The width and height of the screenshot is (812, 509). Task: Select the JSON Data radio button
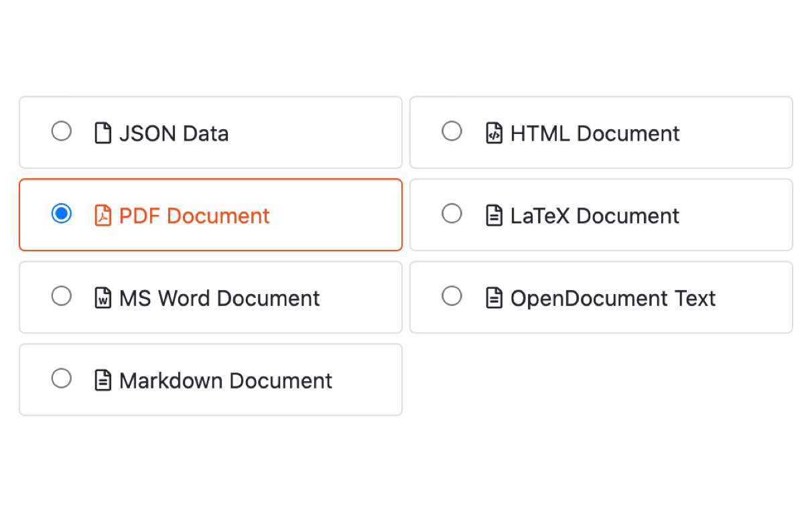[62, 131]
